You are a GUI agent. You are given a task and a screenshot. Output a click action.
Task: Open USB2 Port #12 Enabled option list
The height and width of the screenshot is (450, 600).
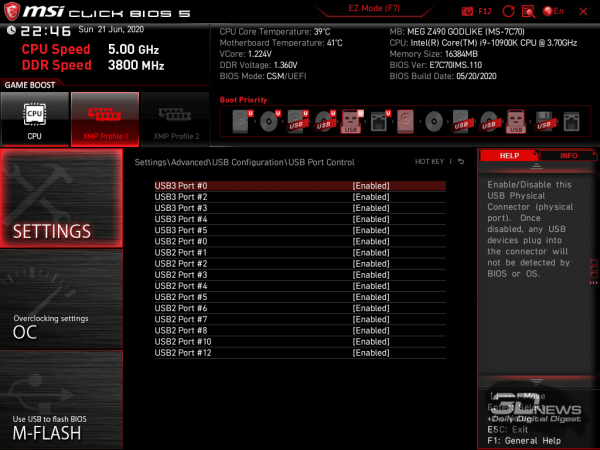[370, 353]
